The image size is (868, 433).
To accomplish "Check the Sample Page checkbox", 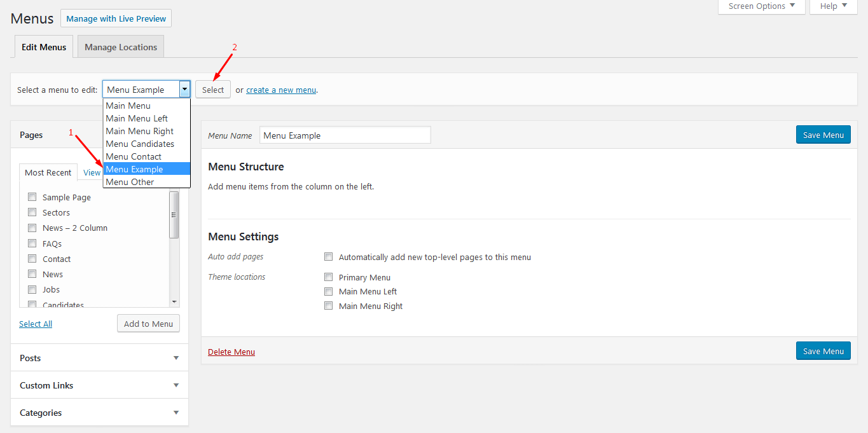I will 32,197.
